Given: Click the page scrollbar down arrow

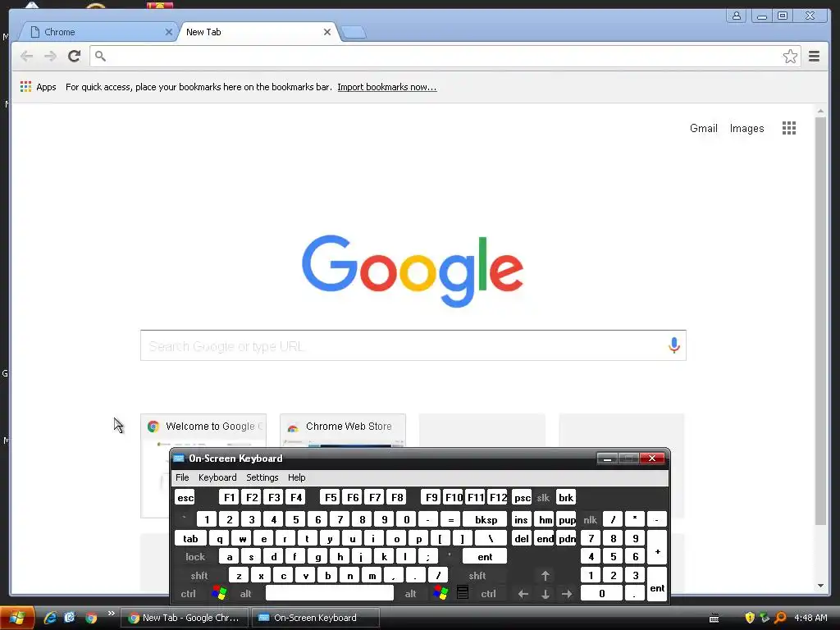Looking at the screenshot, I should click(820, 586).
